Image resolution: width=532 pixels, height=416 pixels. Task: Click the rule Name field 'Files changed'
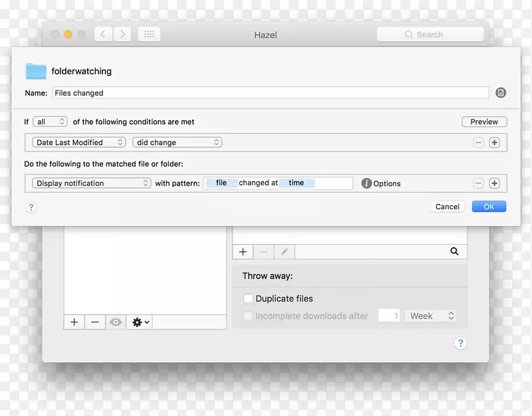(x=271, y=93)
